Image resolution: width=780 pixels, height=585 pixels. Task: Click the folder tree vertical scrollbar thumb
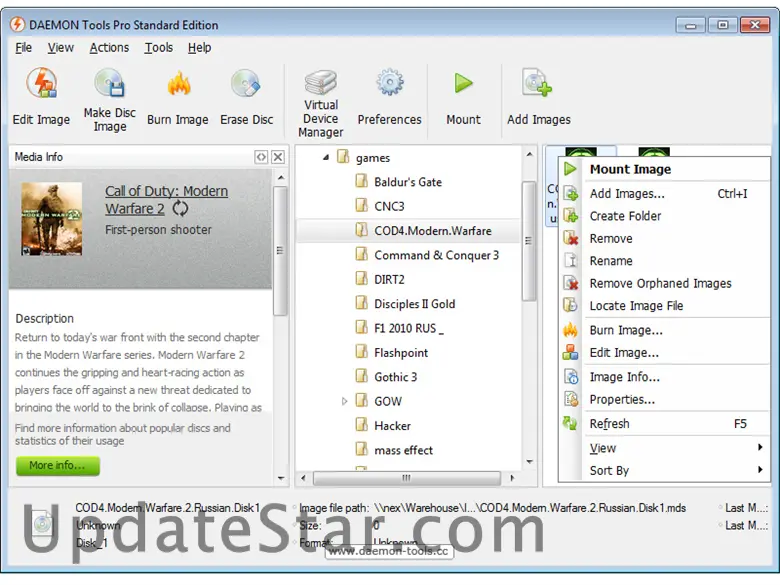[x=528, y=241]
